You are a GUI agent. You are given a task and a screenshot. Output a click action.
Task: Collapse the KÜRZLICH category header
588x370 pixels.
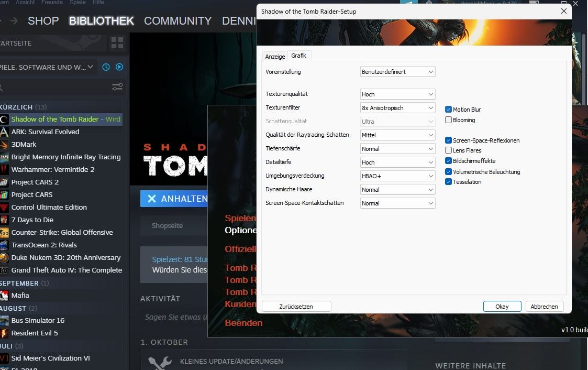coord(23,107)
